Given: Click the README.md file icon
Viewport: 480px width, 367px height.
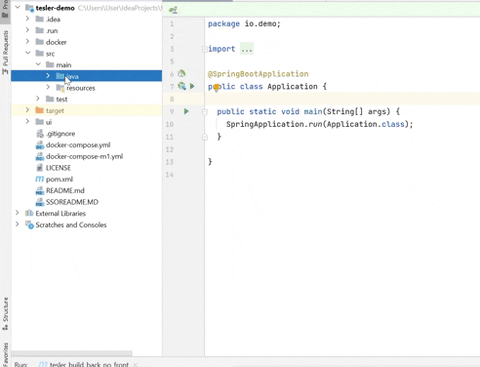Looking at the screenshot, I should [40, 191].
